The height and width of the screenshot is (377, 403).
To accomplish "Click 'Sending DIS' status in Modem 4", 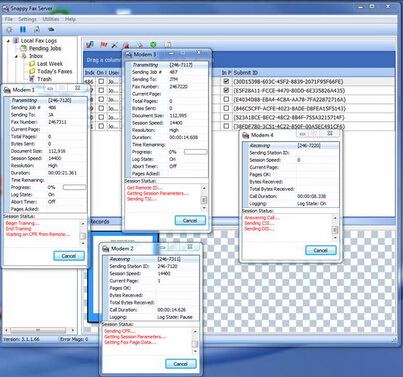I will tap(259, 229).
